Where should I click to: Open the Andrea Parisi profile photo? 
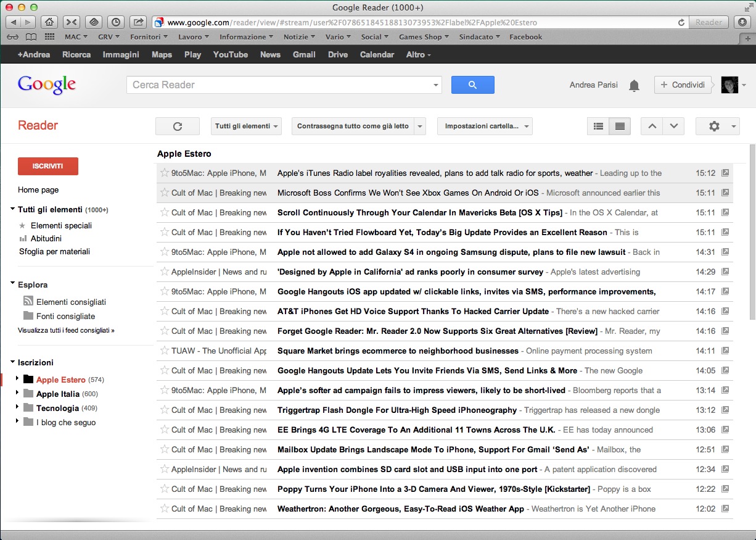click(729, 85)
